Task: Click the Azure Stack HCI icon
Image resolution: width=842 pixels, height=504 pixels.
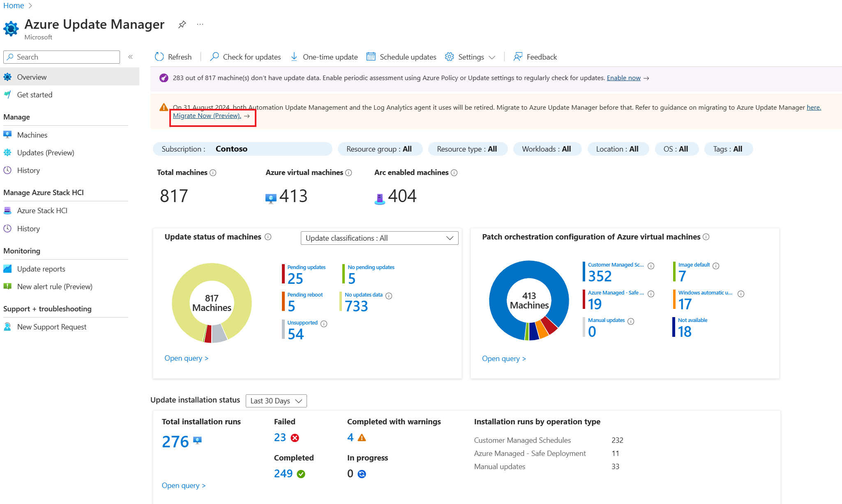Action: pos(8,210)
